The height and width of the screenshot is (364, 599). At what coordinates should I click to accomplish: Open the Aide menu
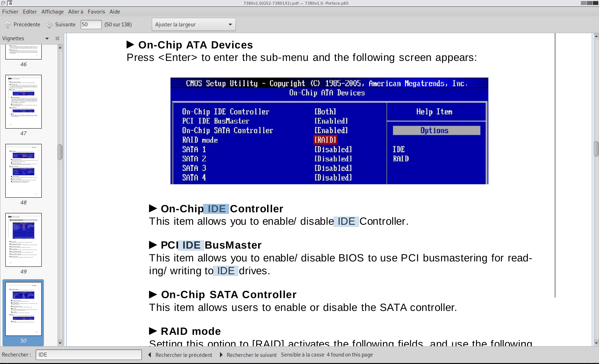115,12
